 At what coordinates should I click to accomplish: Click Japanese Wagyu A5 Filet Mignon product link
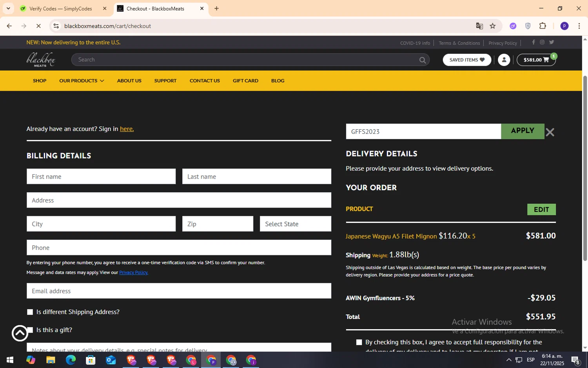(391, 236)
